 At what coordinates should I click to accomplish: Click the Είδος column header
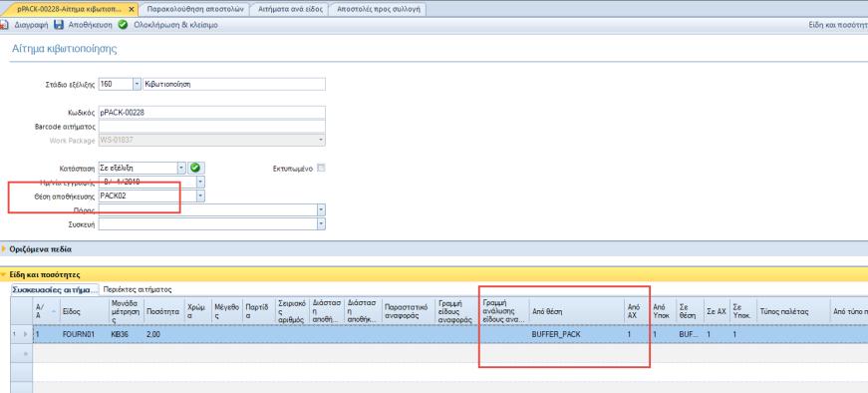point(84,311)
